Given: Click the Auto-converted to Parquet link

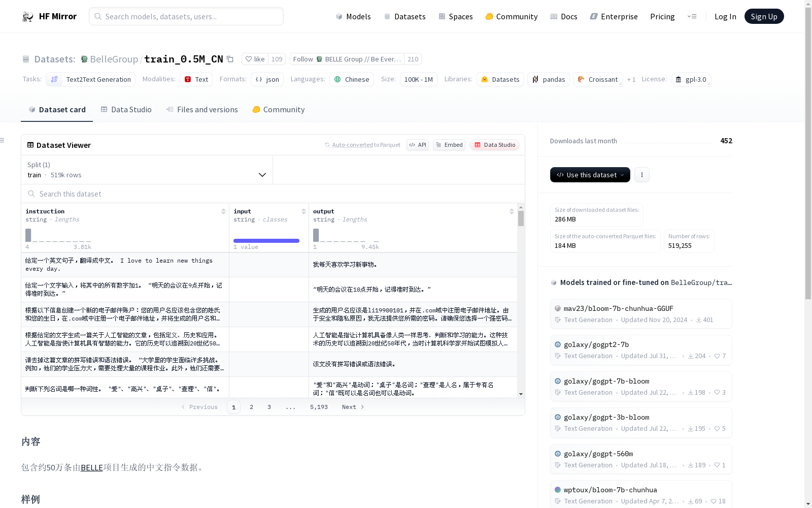Looking at the screenshot, I should point(366,145).
